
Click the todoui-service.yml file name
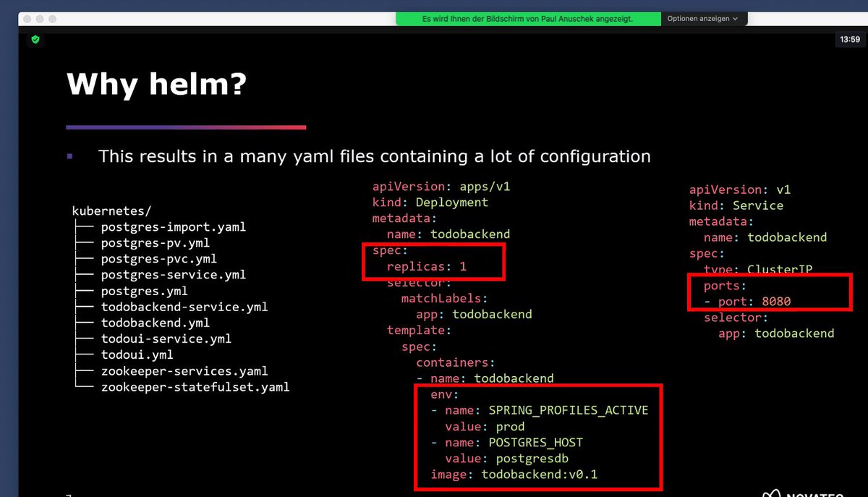[x=166, y=339]
